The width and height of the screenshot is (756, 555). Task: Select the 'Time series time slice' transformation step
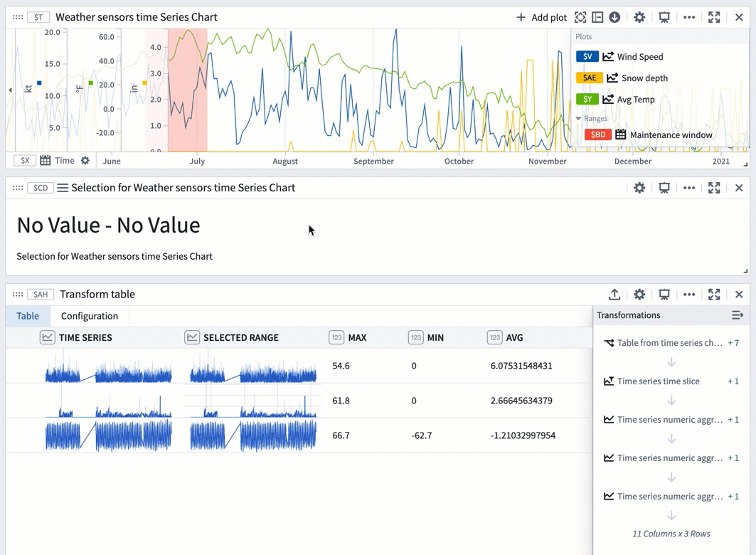click(658, 381)
